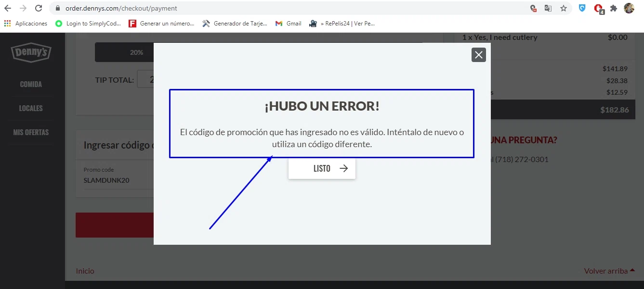
Task: Click the $28.38 amount
Action: click(x=617, y=81)
